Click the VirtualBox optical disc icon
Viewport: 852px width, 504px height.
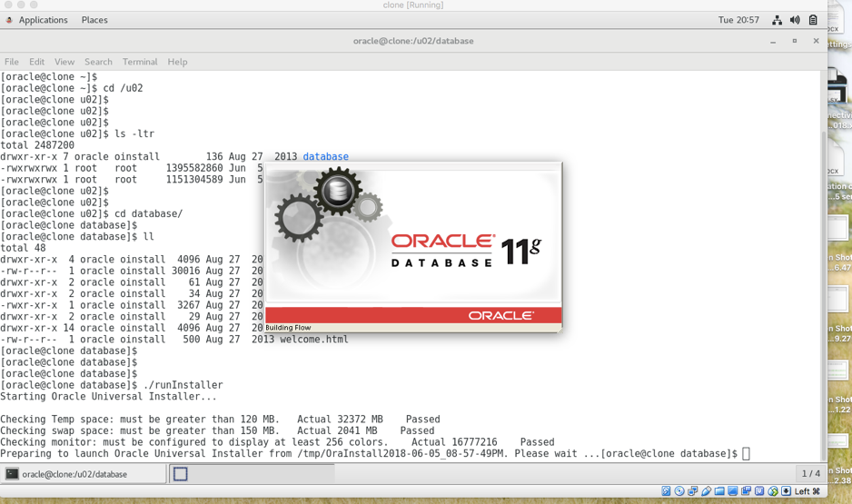679,491
